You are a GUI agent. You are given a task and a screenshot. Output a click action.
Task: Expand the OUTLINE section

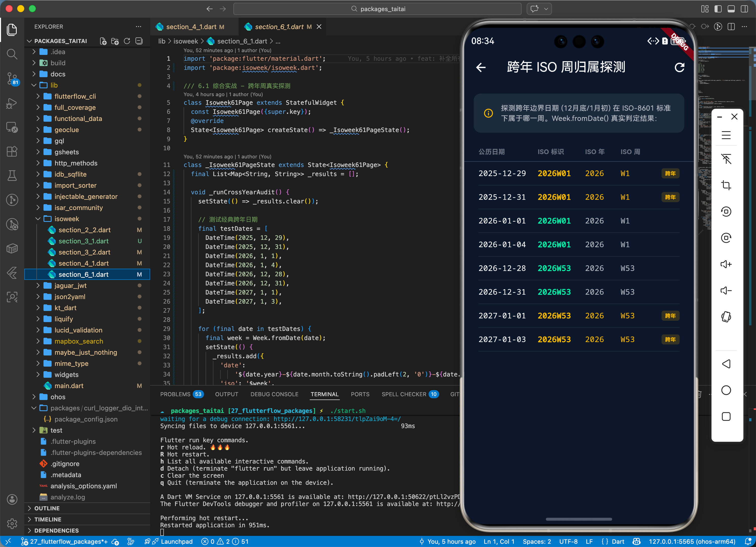click(47, 508)
